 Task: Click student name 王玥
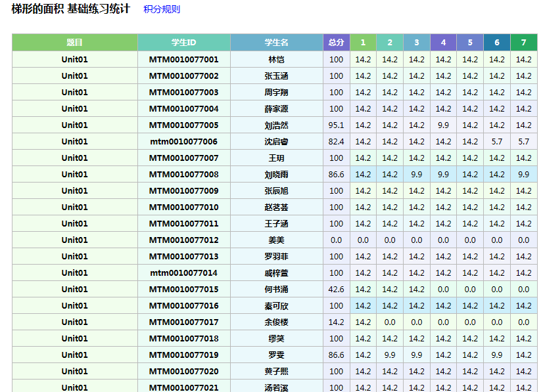276,158
